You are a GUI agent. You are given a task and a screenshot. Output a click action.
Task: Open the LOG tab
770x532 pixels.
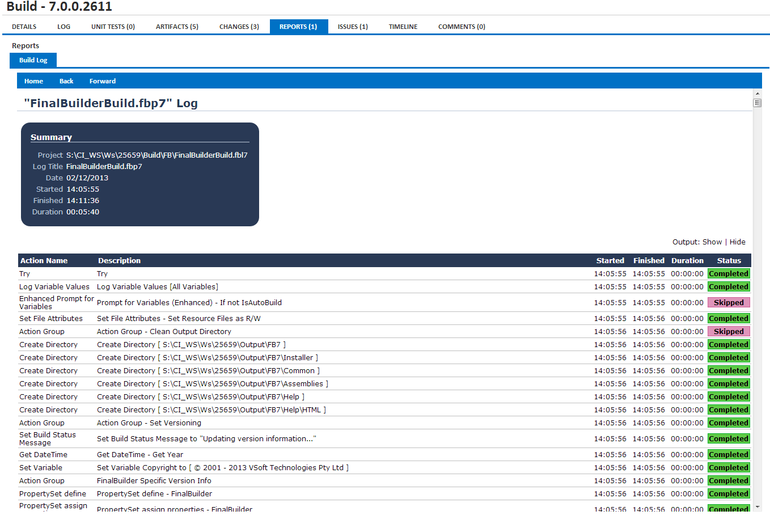coord(64,26)
